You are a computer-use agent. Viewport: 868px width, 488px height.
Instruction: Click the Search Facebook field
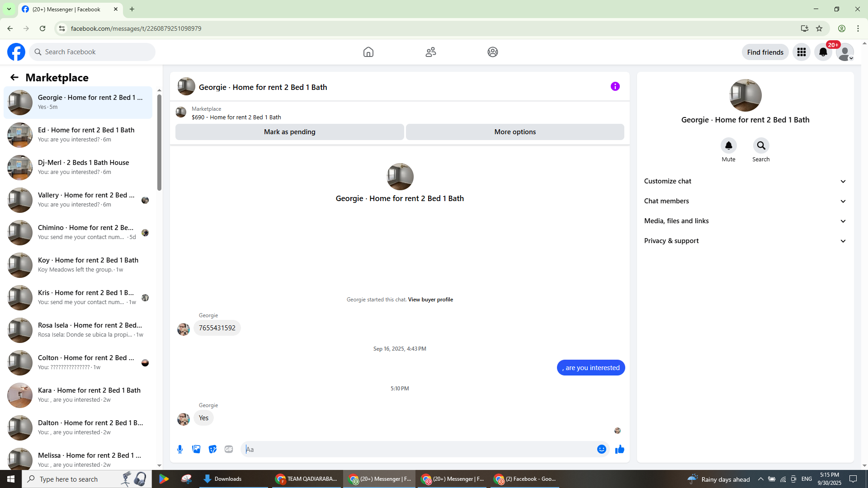[x=92, y=52]
